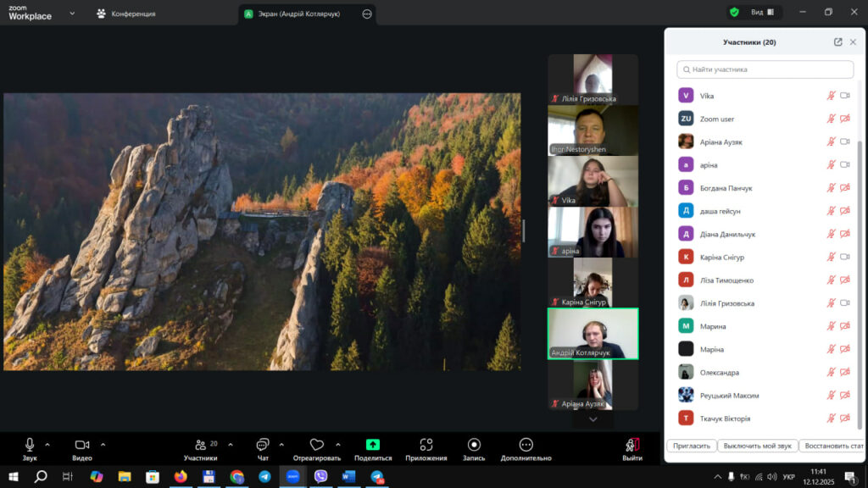Toggle the camera Видео button

82,445
